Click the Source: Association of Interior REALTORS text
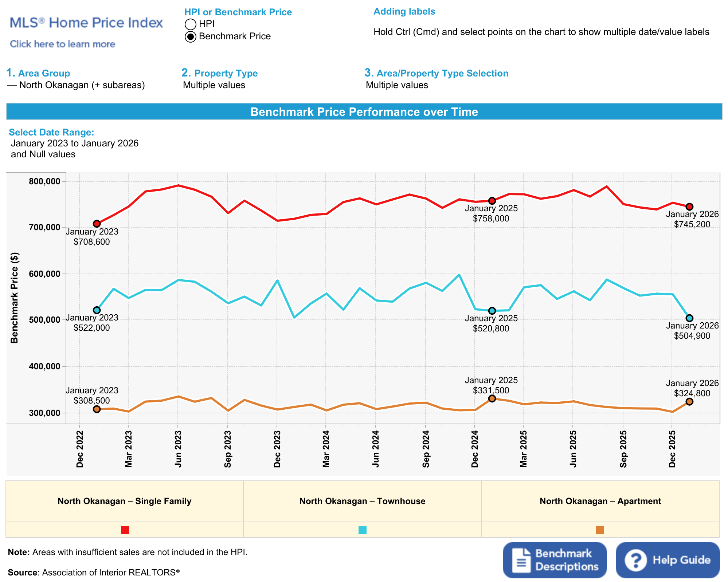728x582 pixels. click(x=94, y=573)
